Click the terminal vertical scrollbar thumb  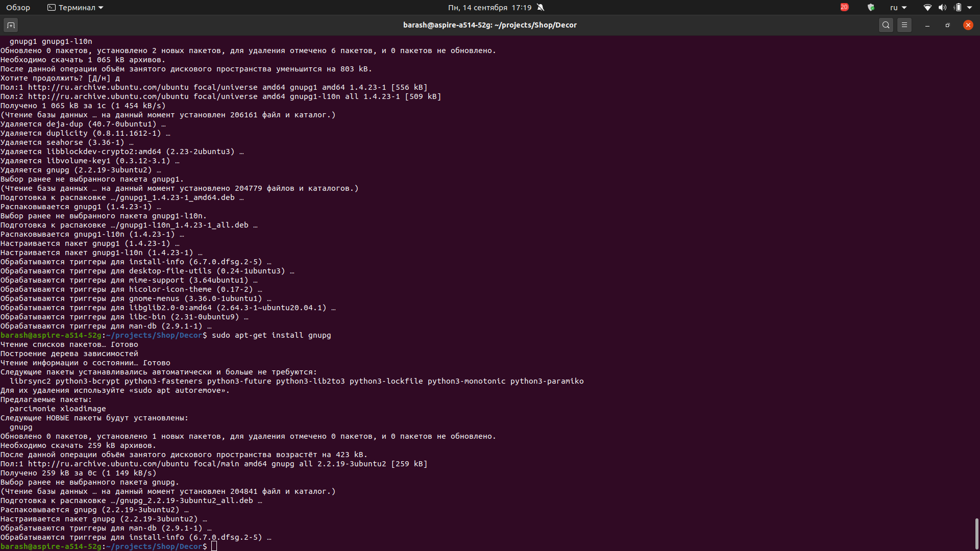976,533
